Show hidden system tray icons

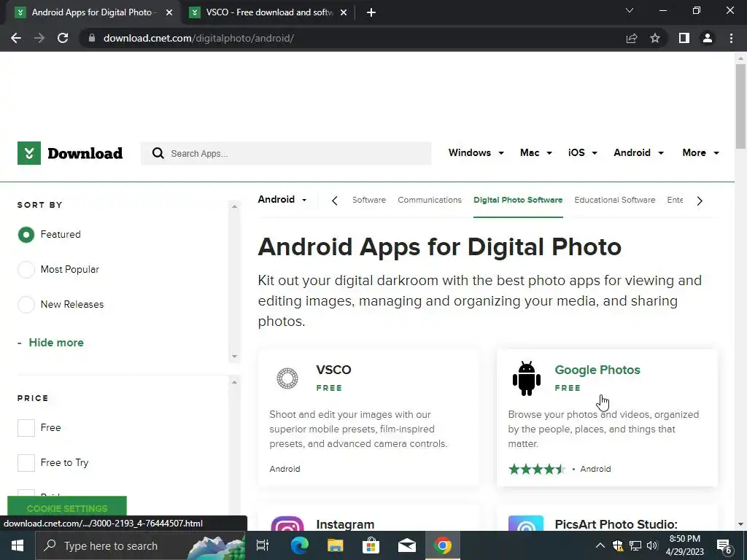[600, 545]
